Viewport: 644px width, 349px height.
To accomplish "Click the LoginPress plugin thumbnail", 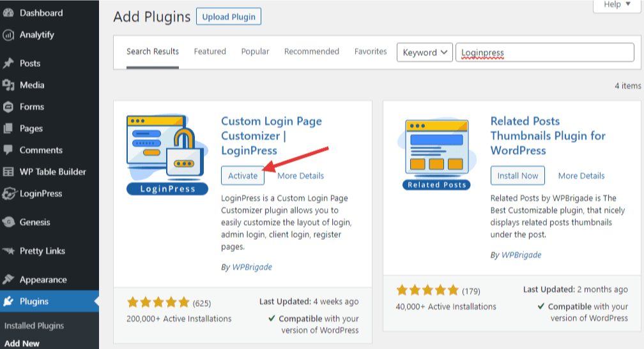I will (167, 154).
